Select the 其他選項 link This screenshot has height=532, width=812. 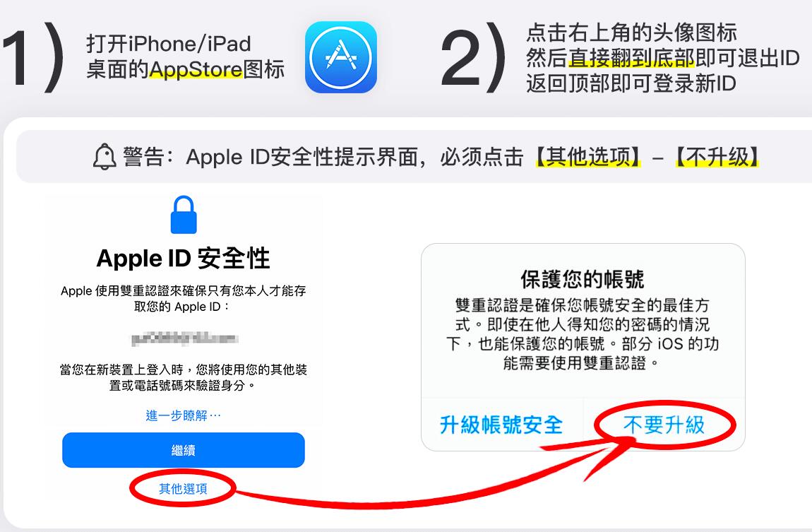coord(183,488)
